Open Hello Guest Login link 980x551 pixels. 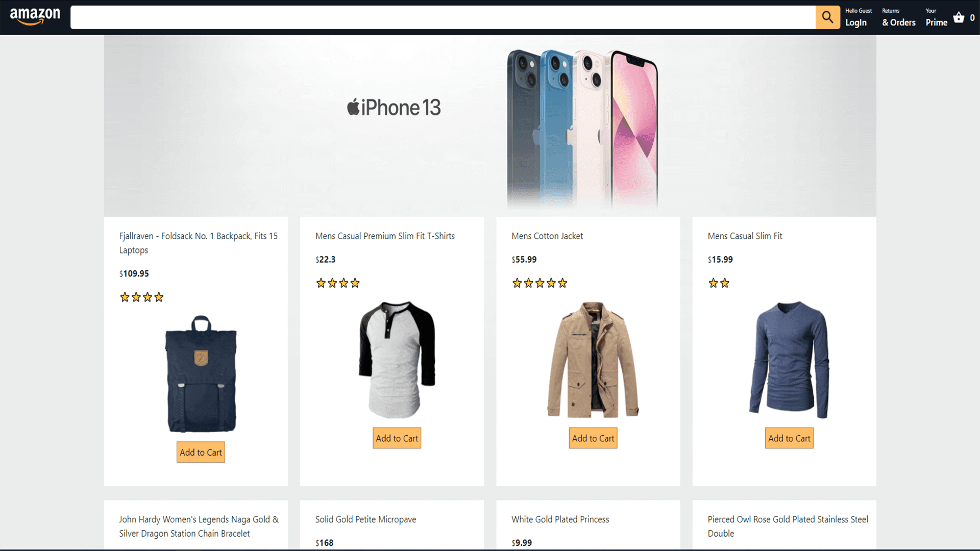[x=858, y=17]
